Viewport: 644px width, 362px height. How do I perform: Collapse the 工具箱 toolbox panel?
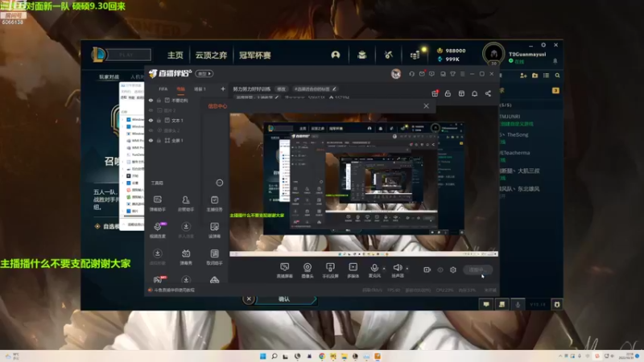coord(220,183)
